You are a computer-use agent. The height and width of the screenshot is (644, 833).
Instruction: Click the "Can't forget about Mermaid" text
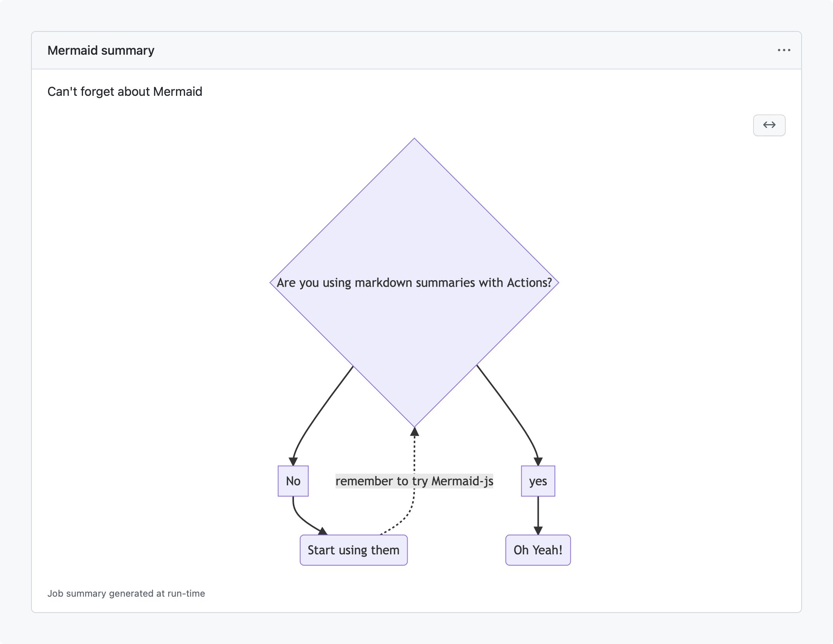coord(124,92)
